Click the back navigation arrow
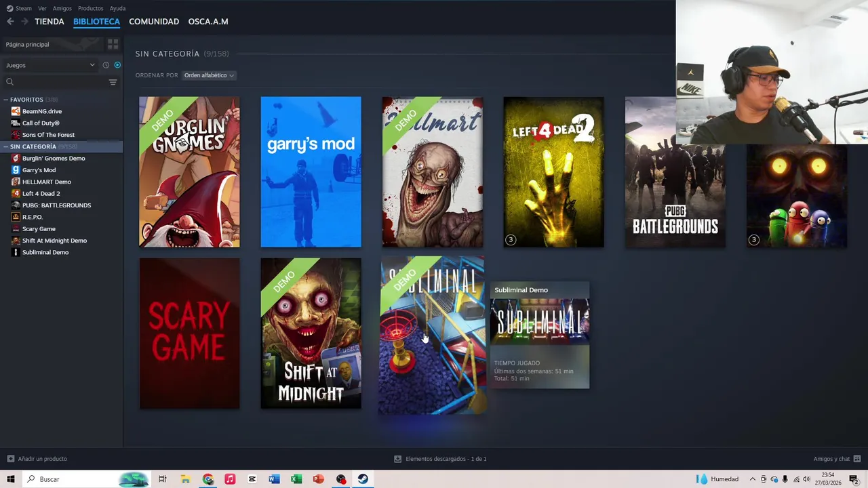The image size is (868, 488). click(10, 22)
